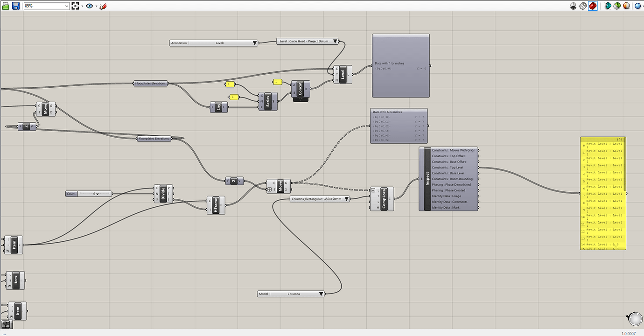Screen dimensions: 644x336
Task: Toggle preview for selected objects only
Action: pos(608,6)
